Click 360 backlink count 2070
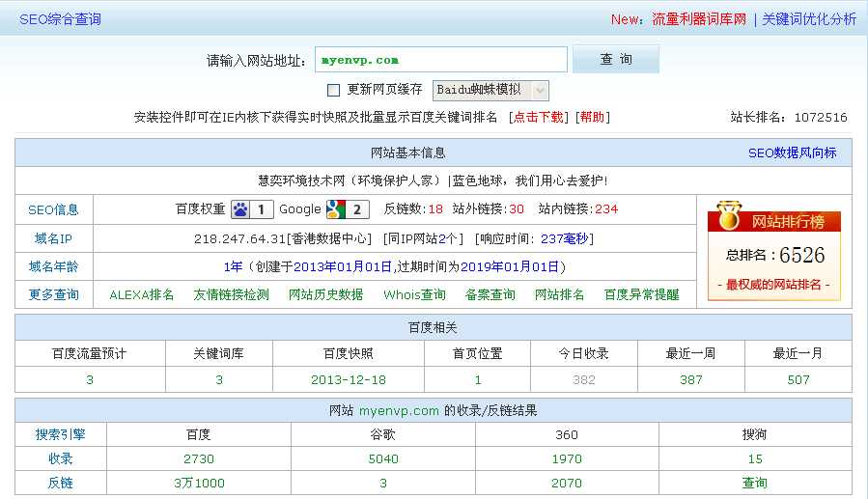This screenshot has width=868, height=499. [x=567, y=484]
